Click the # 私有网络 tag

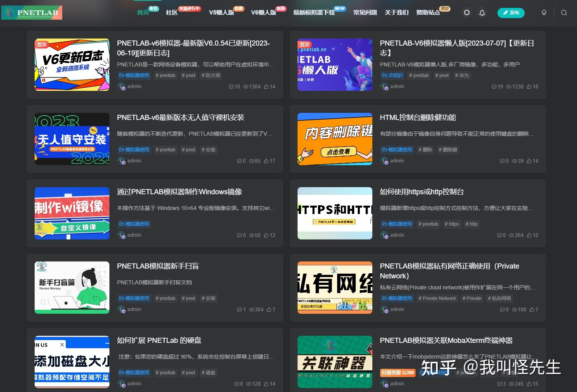[499, 298]
